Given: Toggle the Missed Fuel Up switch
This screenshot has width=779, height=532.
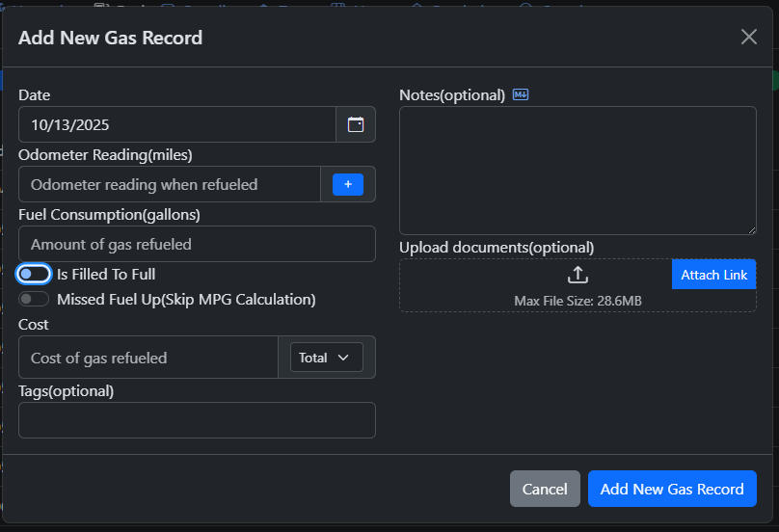Looking at the screenshot, I should point(34,300).
